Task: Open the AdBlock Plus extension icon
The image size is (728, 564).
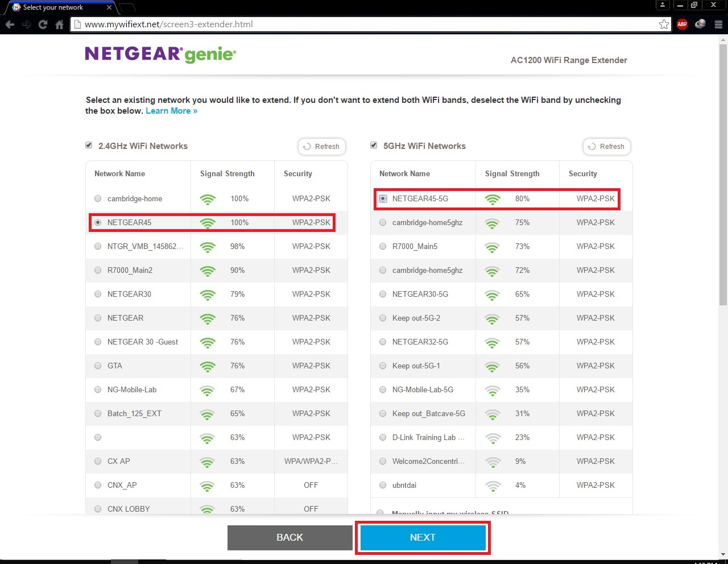Action: [682, 24]
